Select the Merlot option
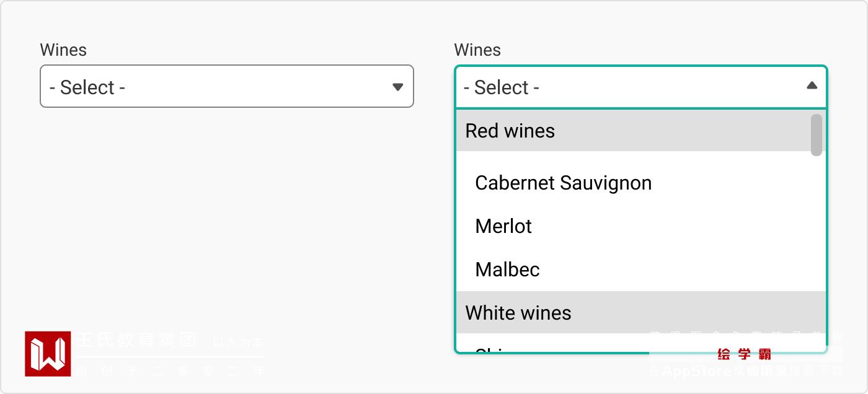 click(503, 227)
